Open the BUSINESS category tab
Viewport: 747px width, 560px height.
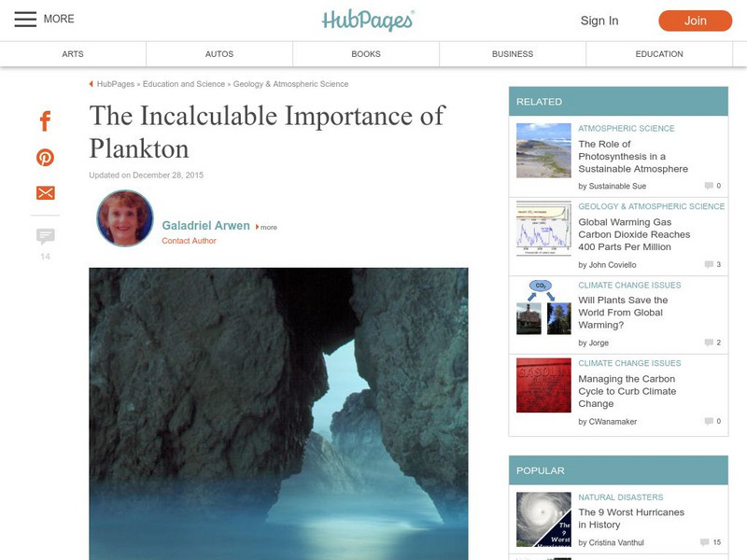tap(513, 54)
